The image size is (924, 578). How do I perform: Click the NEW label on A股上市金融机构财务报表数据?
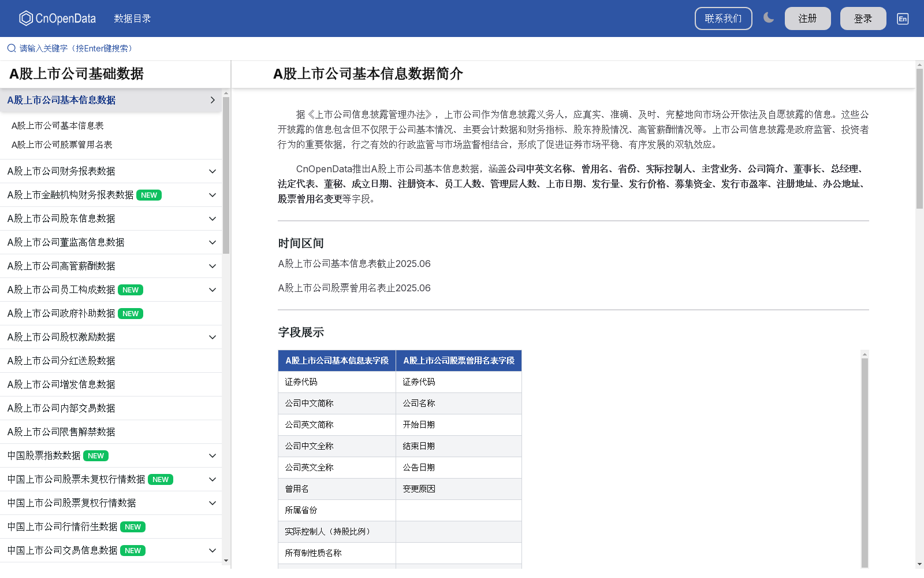pyautogui.click(x=148, y=195)
